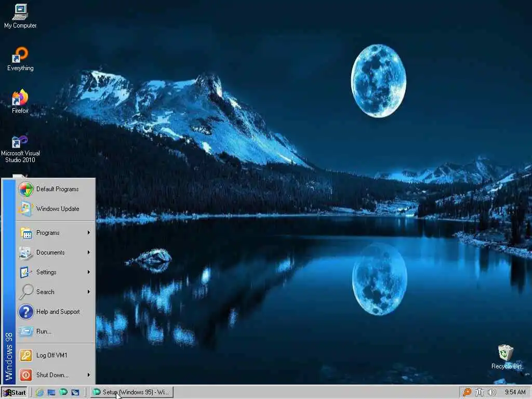The height and width of the screenshot is (399, 532).
Task: Open the Firefox desktop shortcut
Action: (20, 101)
